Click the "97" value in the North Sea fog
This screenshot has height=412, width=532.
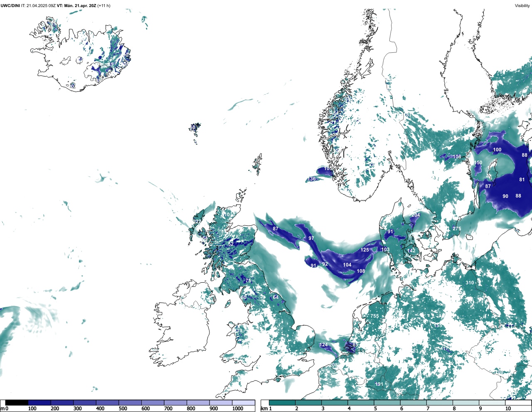(311, 238)
